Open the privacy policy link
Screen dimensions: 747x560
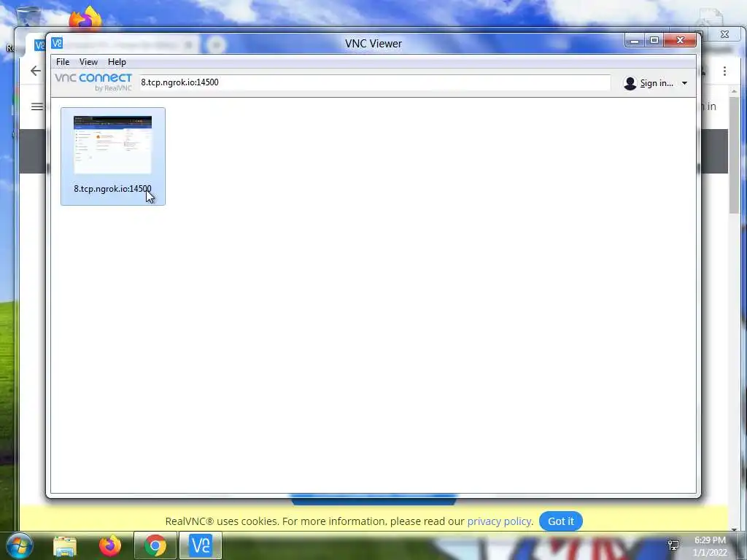pyautogui.click(x=499, y=521)
